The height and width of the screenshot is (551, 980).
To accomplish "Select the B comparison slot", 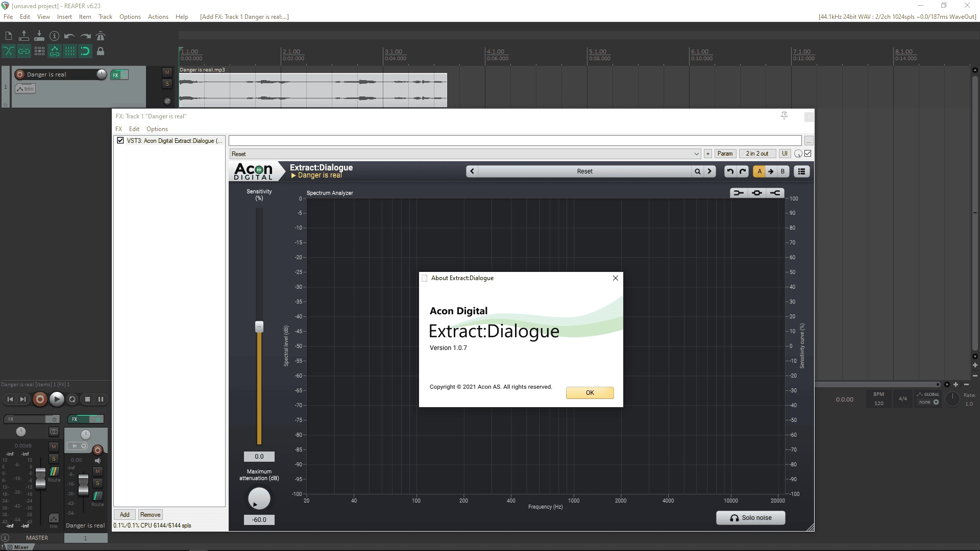I will [782, 171].
